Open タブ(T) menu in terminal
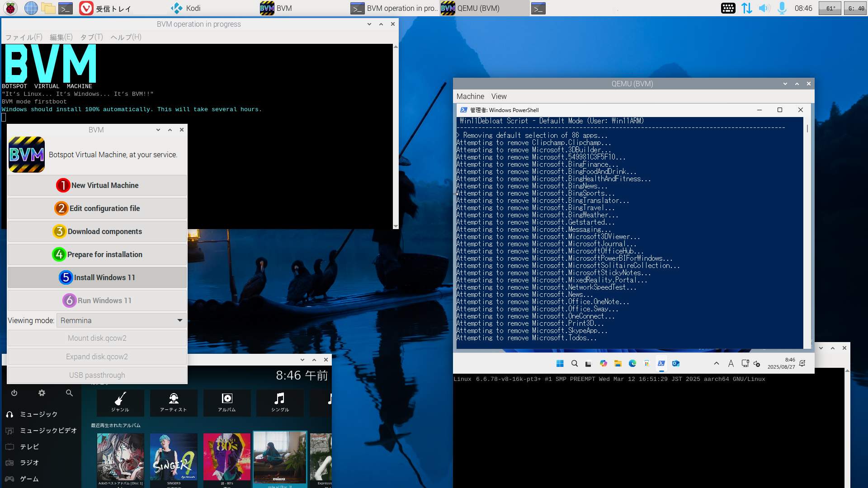The image size is (868, 488). [91, 37]
